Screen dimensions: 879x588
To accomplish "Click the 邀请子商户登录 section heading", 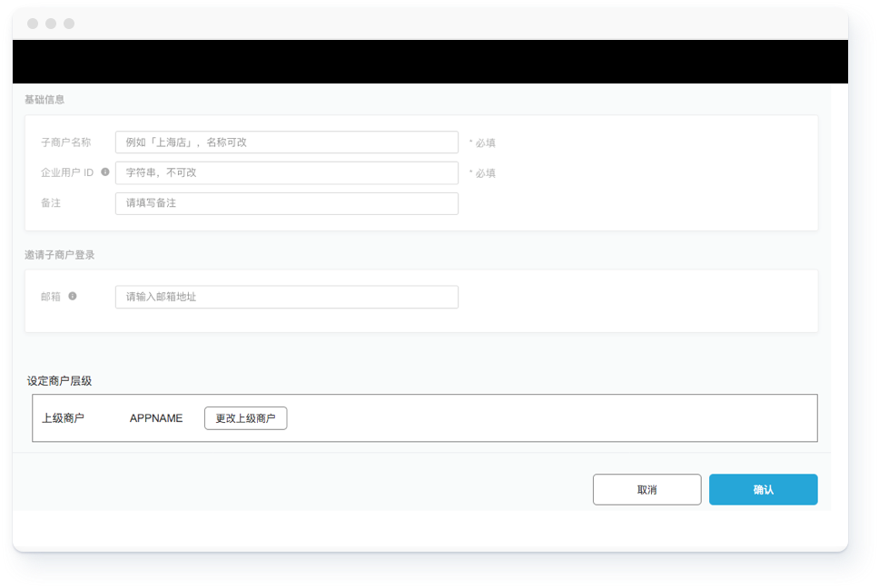I will pos(60,255).
